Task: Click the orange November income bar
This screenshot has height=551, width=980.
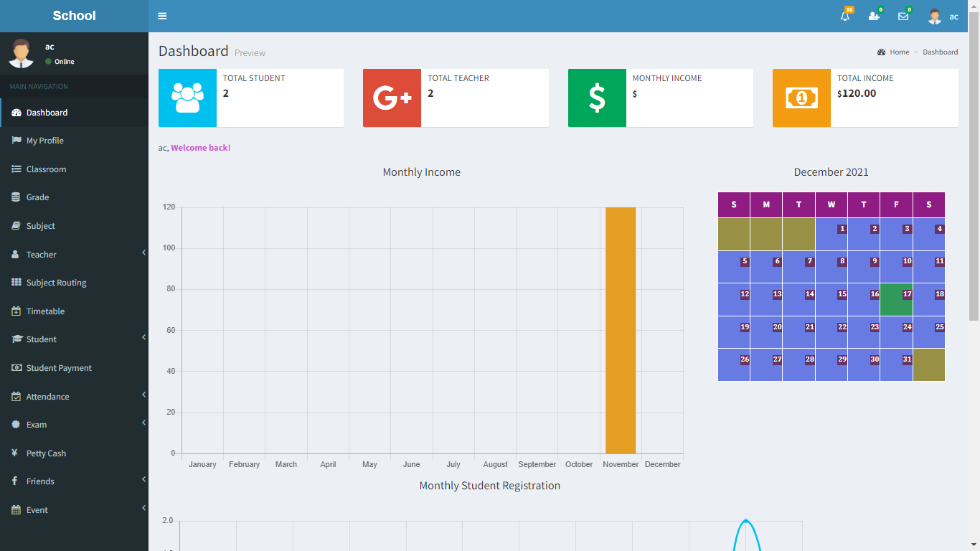Action: (621, 330)
